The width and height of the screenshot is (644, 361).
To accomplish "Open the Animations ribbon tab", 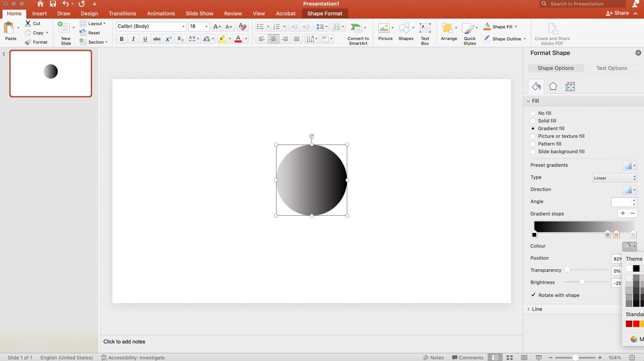I will [161, 13].
